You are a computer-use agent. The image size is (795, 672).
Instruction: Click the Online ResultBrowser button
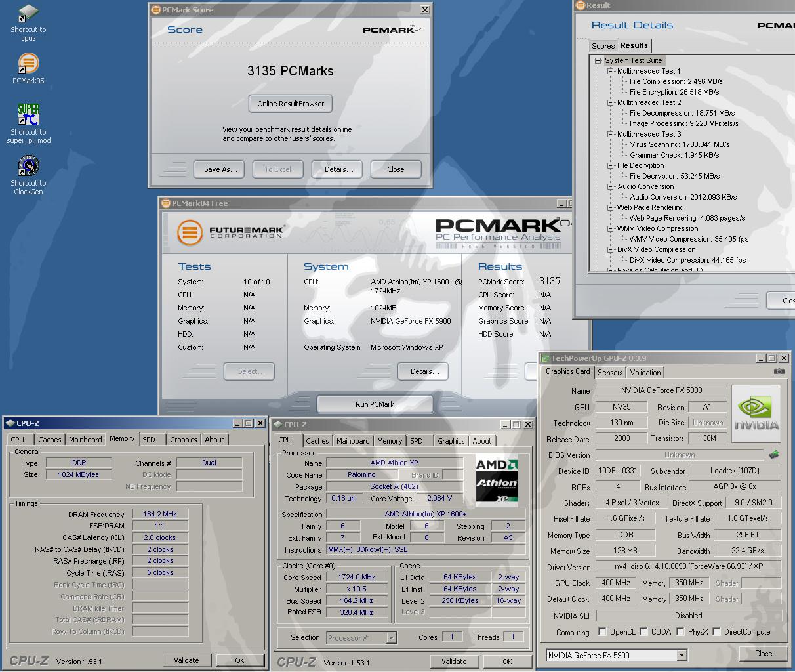coord(291,104)
